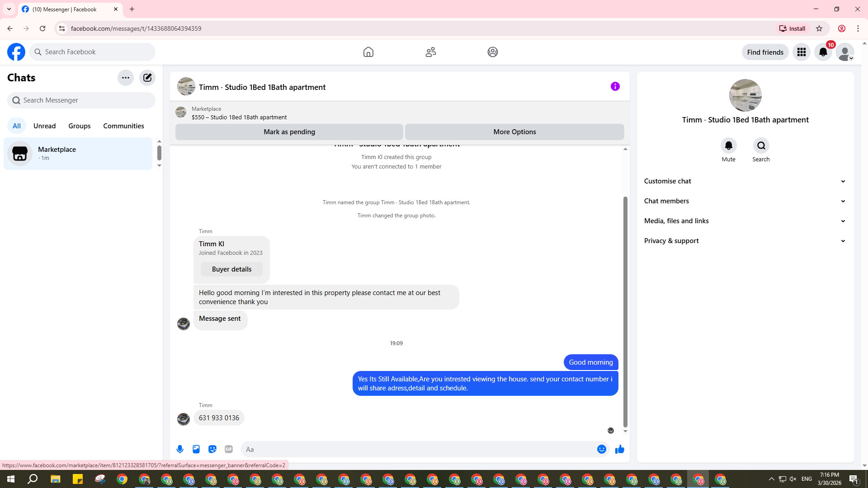Mute this conversation
Screen dimensions: 868x488
pyautogui.click(x=728, y=145)
